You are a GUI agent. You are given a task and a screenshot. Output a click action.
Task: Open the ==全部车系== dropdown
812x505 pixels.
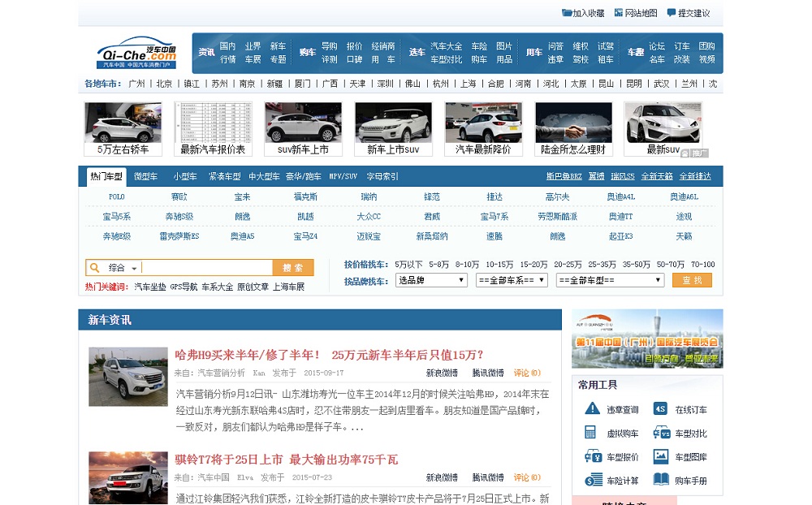point(512,280)
